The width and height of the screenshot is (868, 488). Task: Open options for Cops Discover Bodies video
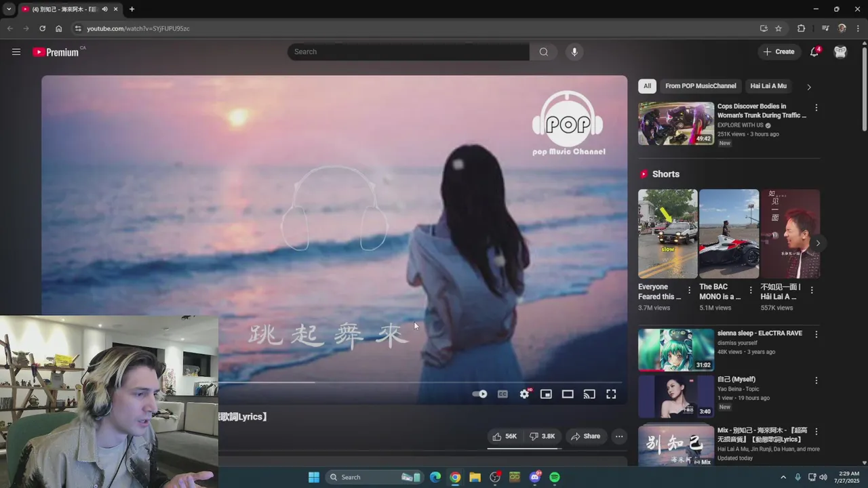[x=816, y=108]
